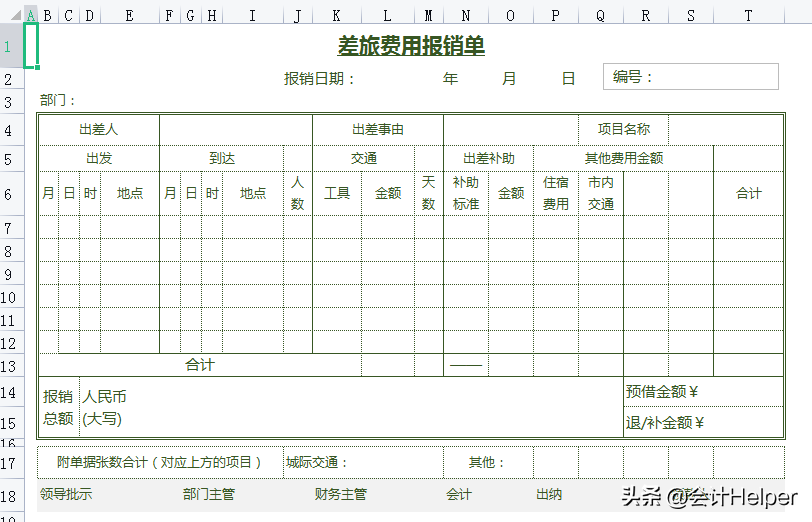Click the 部门主管 label
The height and width of the screenshot is (522, 812).
pos(209,495)
